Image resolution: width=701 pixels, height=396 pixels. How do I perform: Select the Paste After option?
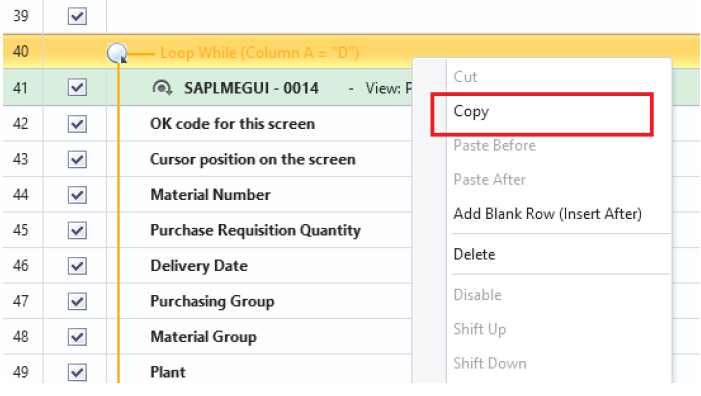pyautogui.click(x=490, y=179)
